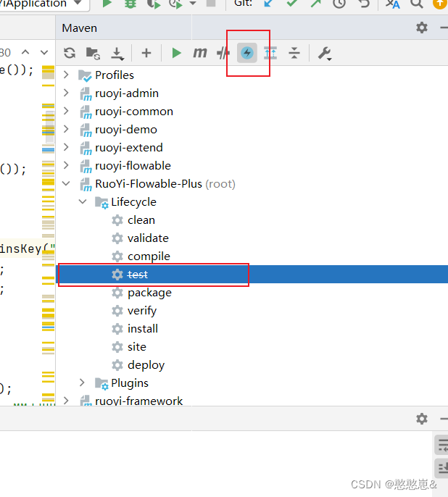448x497 pixels.
Task: Click the Maven tool window title
Action: (80, 28)
